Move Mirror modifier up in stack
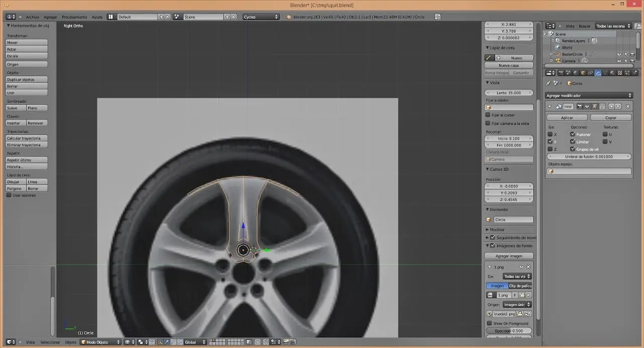Image resolution: width=644 pixels, height=348 pixels. [x=611, y=106]
